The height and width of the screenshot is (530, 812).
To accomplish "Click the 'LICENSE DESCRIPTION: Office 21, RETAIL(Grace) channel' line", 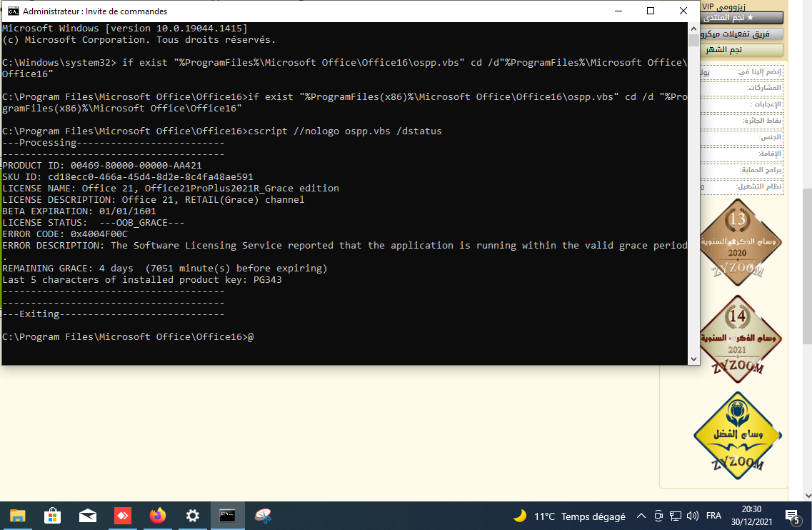I will coord(154,199).
